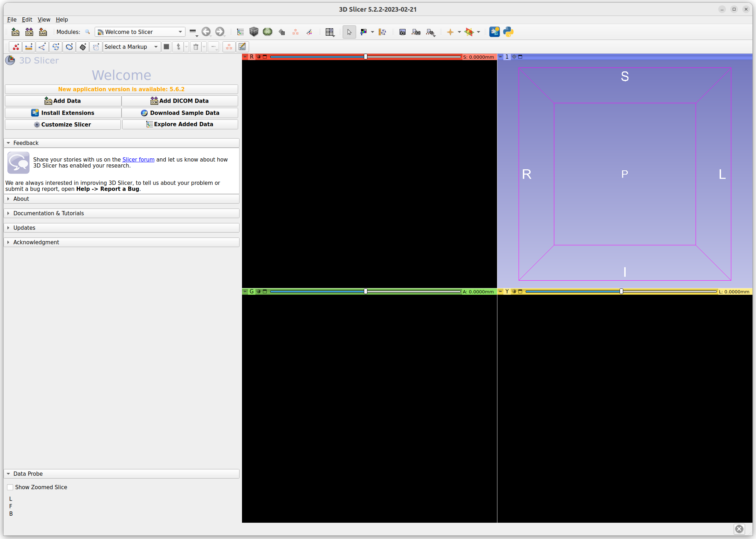Viewport: 756px width, 539px height.
Task: Open crosshair options dropdown arrow
Action: coord(459,32)
